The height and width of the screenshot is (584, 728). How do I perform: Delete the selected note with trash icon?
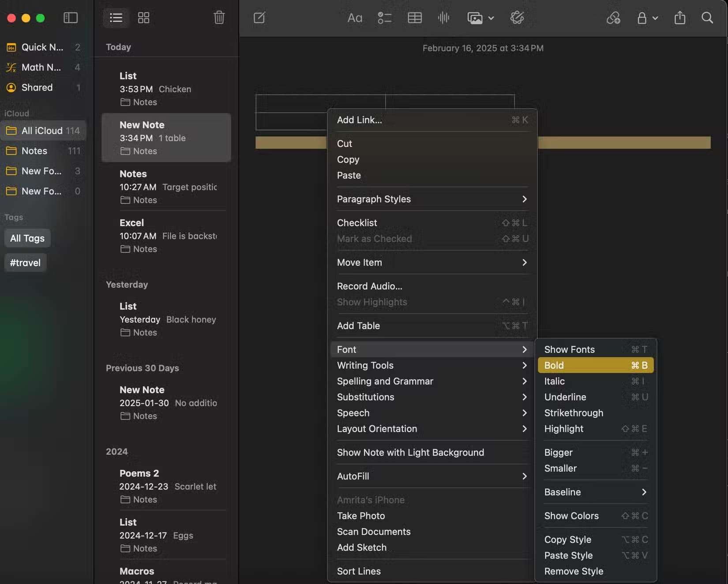pos(219,18)
